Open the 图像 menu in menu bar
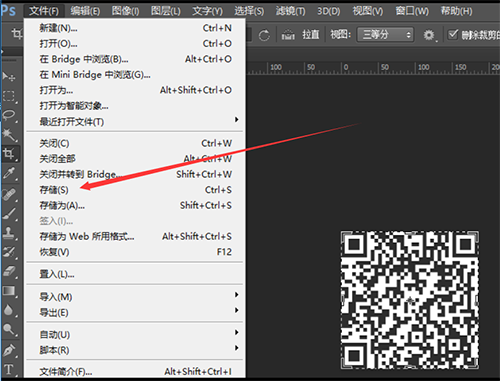Screen dimensions: 500x381 coord(126,11)
